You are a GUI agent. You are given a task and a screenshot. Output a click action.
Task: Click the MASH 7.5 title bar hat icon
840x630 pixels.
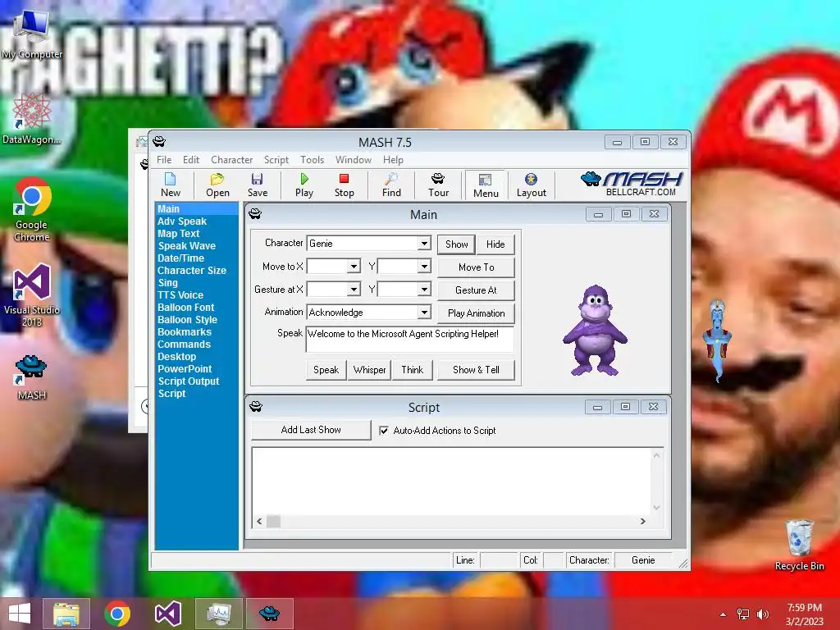point(159,142)
